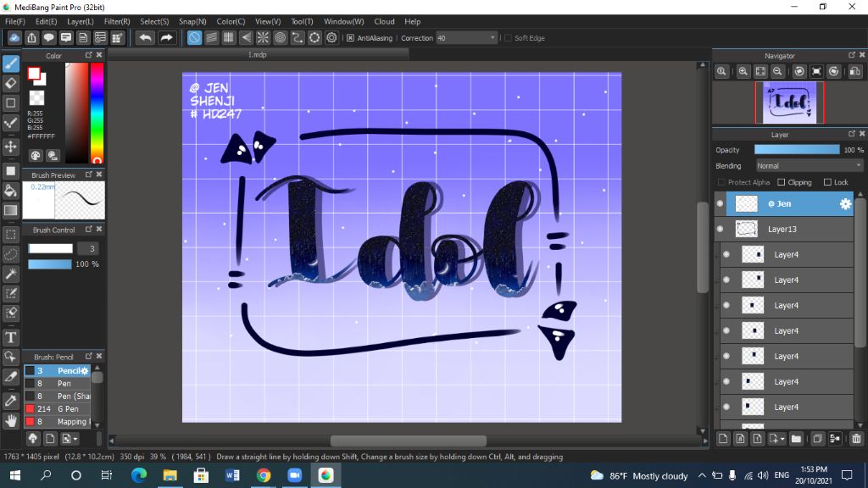
Task: Enable radial snap guide
Action: point(263,37)
